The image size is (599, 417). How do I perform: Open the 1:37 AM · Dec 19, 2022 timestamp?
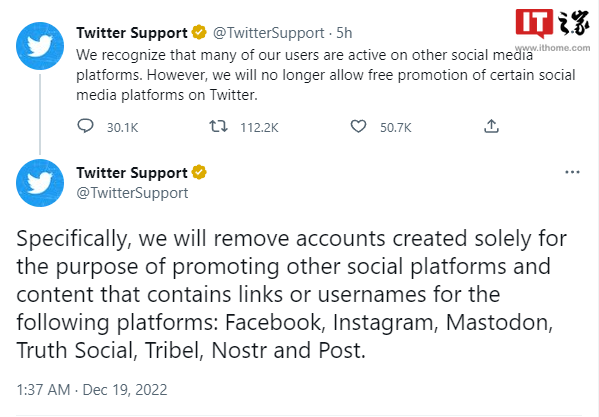click(x=92, y=390)
